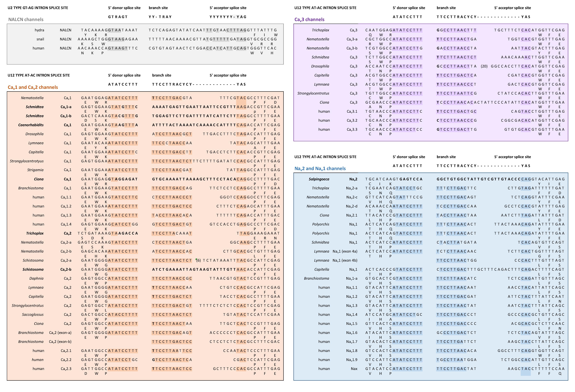Click the human 'Nav1.5' channel label
Image resolution: width=575 pixels, height=392 pixels.
click(352, 324)
